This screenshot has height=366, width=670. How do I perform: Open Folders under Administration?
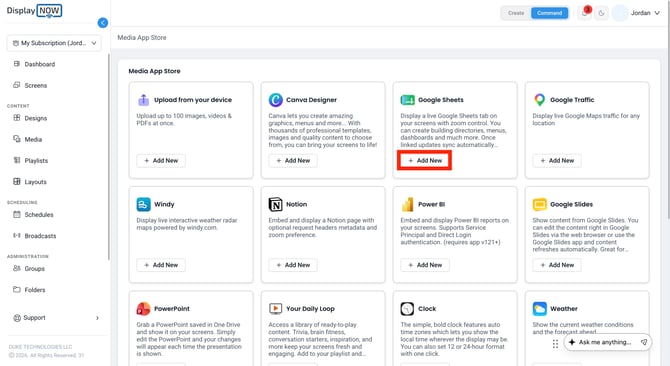(x=35, y=290)
